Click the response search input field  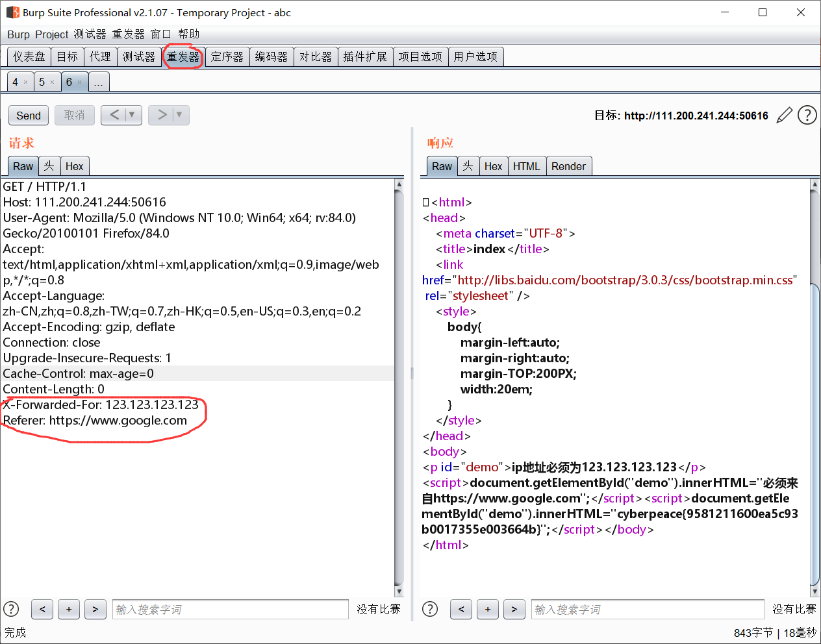pos(648,609)
